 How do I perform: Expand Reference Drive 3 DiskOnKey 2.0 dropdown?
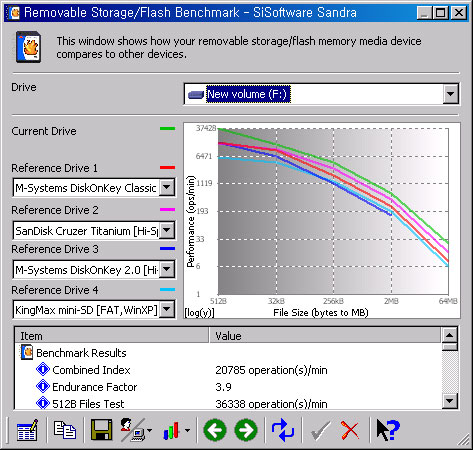pos(167,269)
